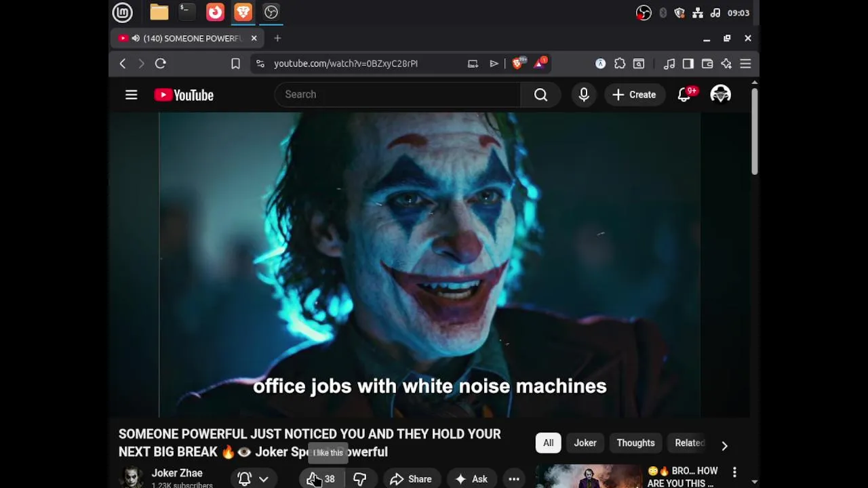Expand the subscription notification dropdown arrow

pos(264,479)
